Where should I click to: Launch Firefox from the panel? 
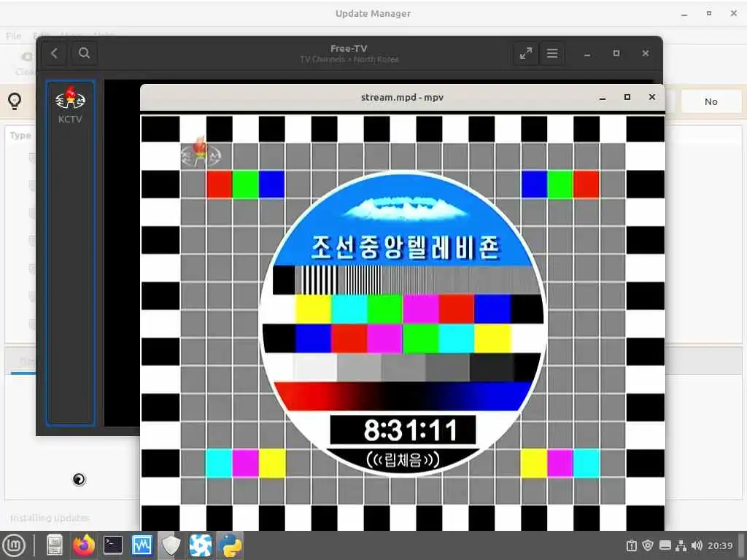[84, 545]
